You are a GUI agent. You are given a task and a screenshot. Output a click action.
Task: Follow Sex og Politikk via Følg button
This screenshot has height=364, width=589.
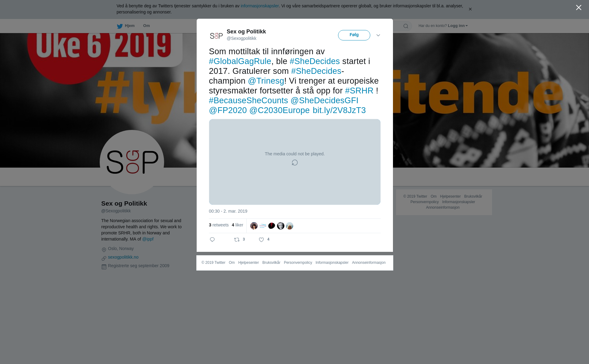point(354,35)
